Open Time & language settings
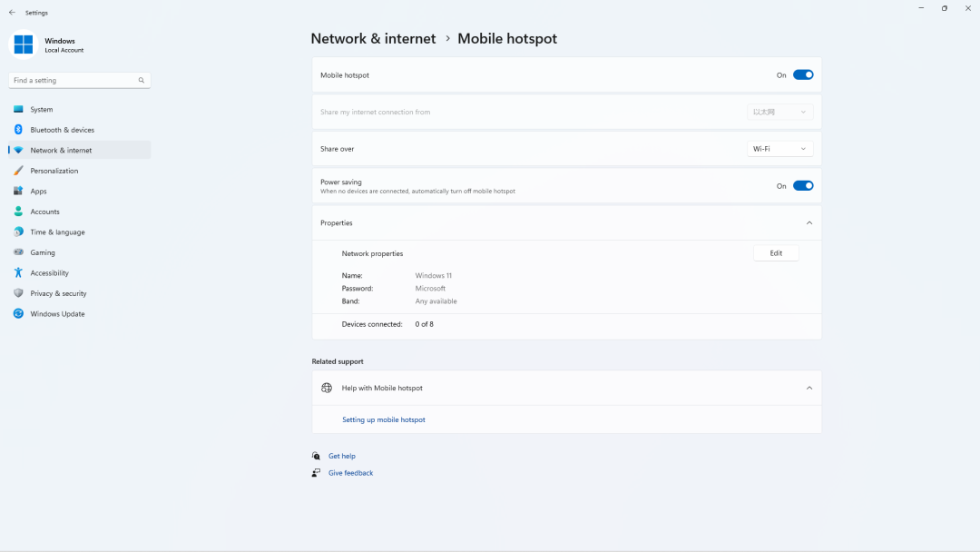Image resolution: width=980 pixels, height=552 pixels. point(57,232)
